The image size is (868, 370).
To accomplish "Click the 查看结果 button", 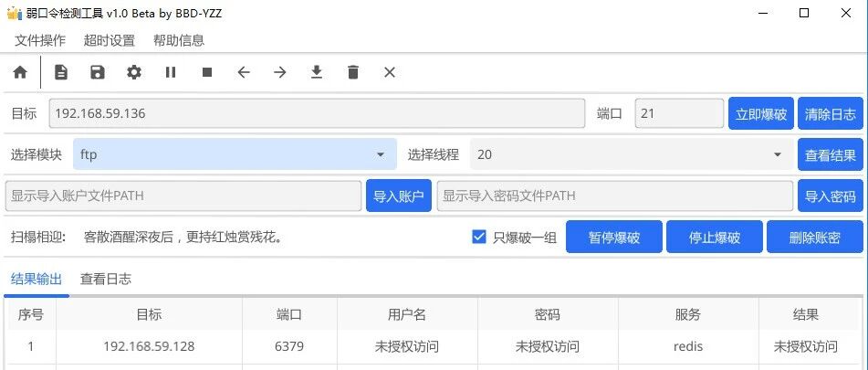I will coord(831,154).
